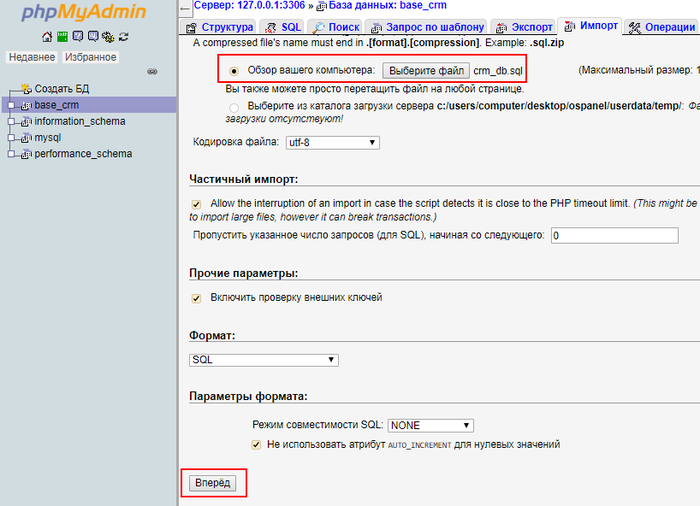
Task: Open the navigation panel settings gear icon
Action: (108, 37)
